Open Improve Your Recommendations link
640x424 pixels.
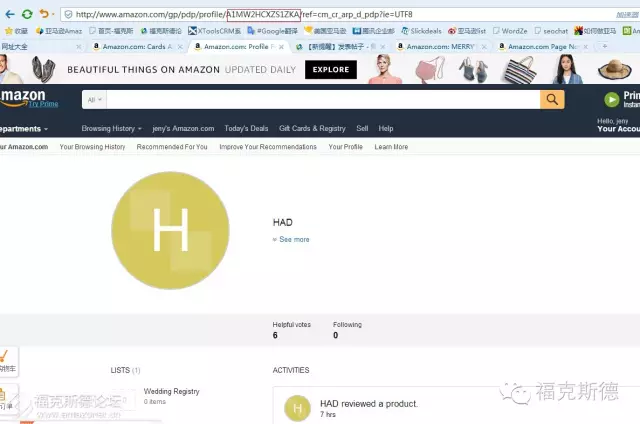(268, 147)
